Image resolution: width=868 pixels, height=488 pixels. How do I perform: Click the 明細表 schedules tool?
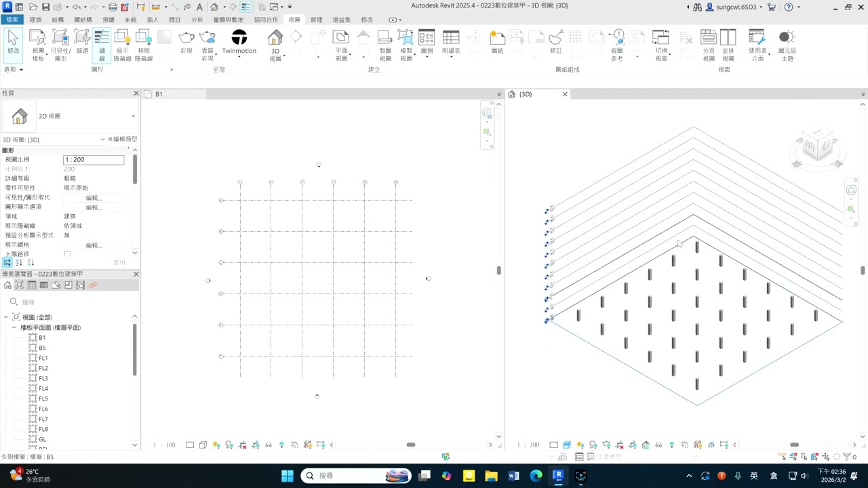point(450,42)
